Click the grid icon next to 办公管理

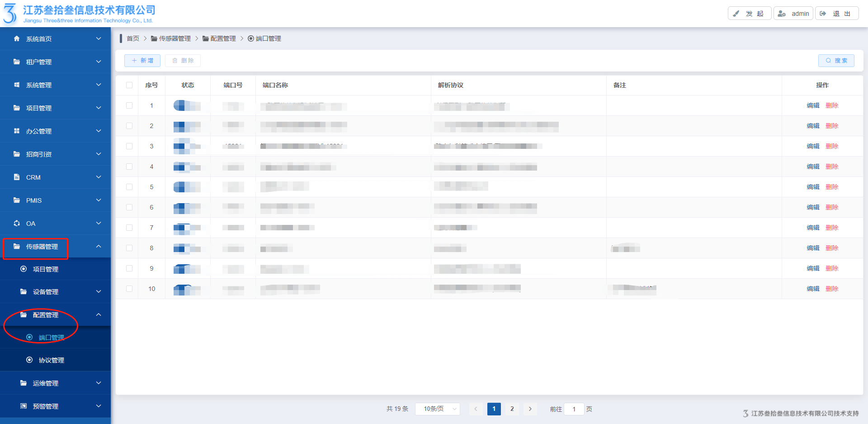pyautogui.click(x=17, y=131)
